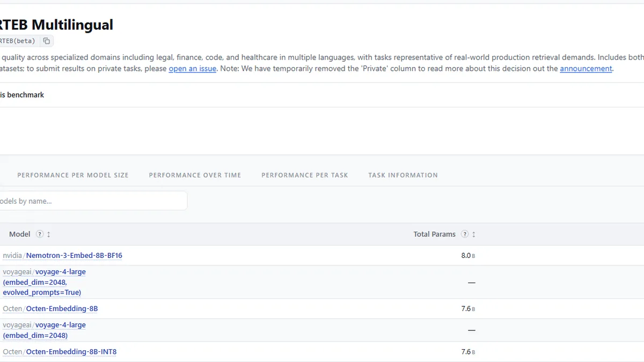Open the Octen-Embedding-8B-INT8 model link
Screen dimensions: 644x362
tap(60, 352)
